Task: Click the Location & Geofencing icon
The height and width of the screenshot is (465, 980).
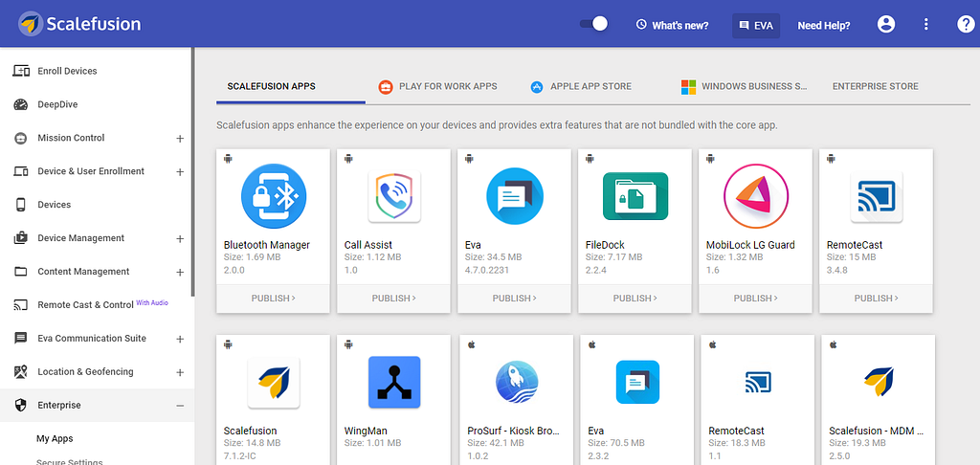Action: (x=21, y=372)
